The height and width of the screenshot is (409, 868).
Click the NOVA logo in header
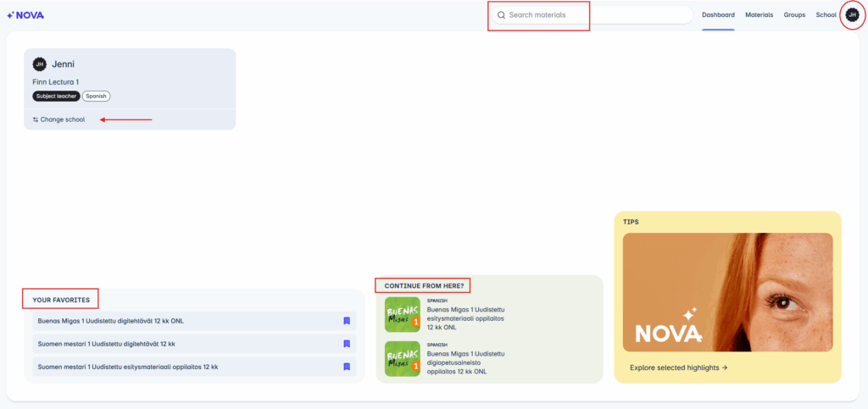click(x=25, y=15)
